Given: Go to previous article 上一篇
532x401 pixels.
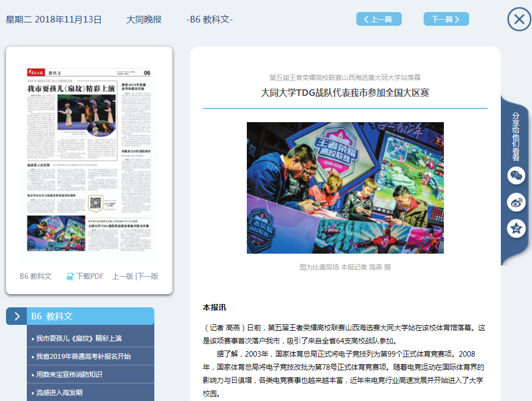Looking at the screenshot, I should [x=379, y=19].
